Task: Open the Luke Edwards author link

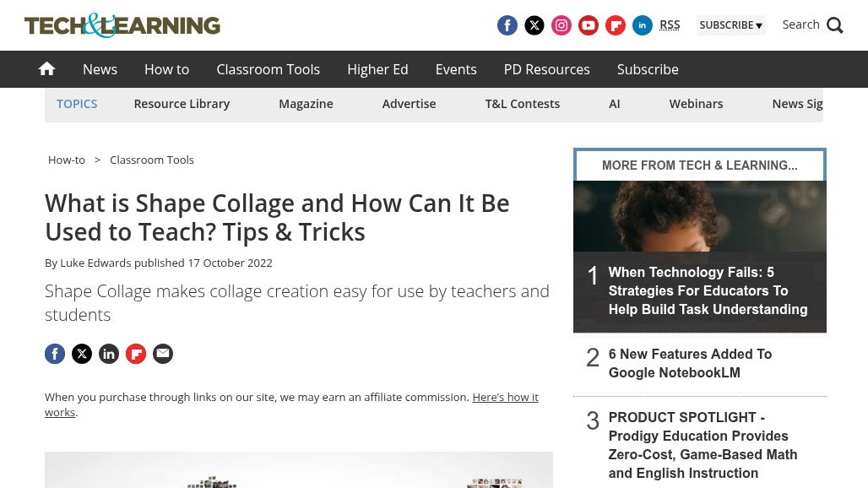Action: tap(95, 263)
